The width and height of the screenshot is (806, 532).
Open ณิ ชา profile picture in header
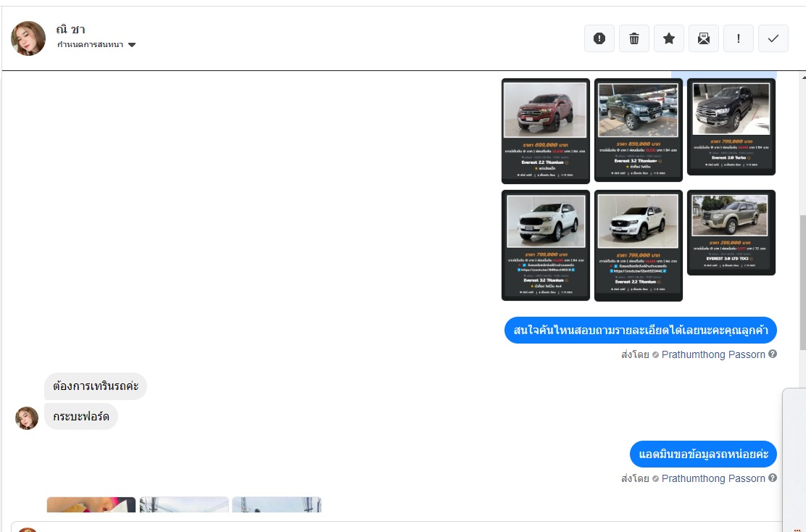[28, 38]
